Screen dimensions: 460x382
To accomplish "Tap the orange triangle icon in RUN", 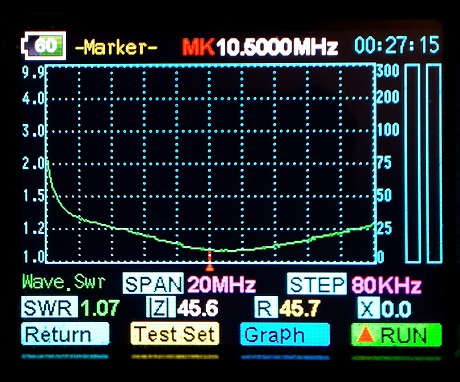I will tap(366, 334).
